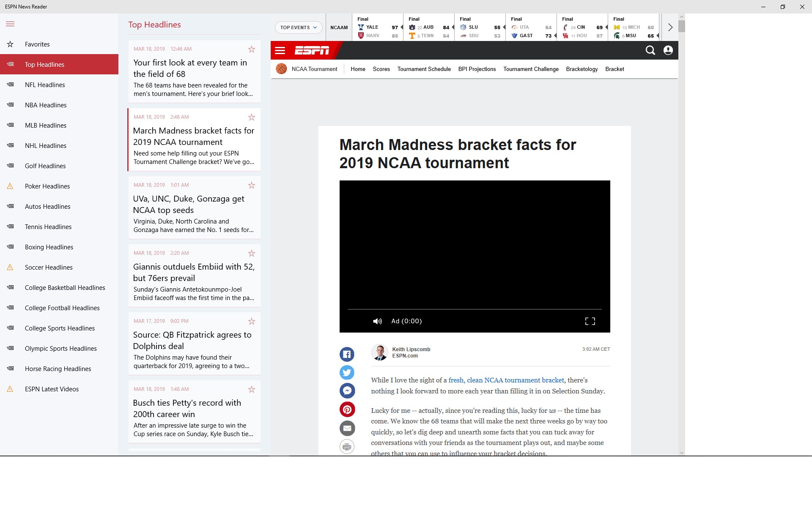
Task: Favorite the Giannis outduels Embiid article
Action: coord(252,253)
